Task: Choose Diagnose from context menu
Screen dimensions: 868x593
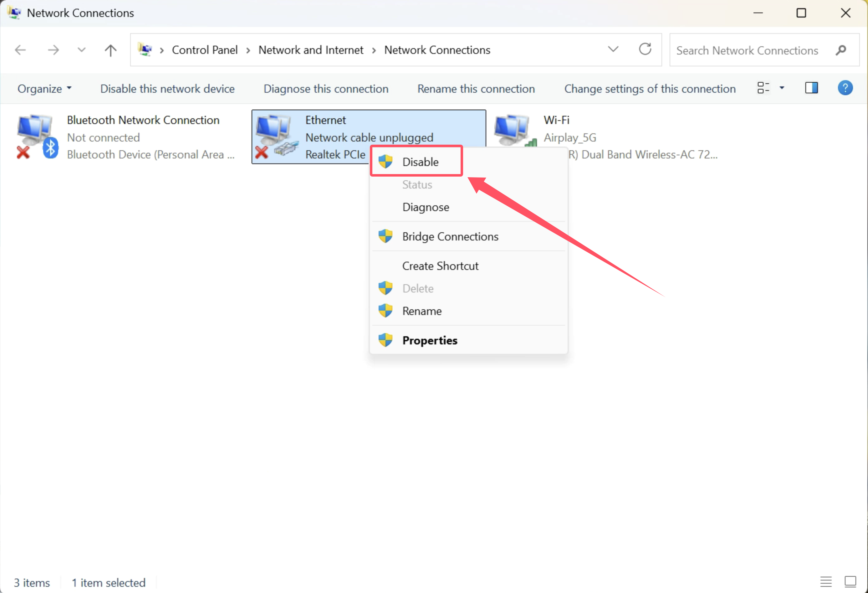Action: pyautogui.click(x=468, y=207)
